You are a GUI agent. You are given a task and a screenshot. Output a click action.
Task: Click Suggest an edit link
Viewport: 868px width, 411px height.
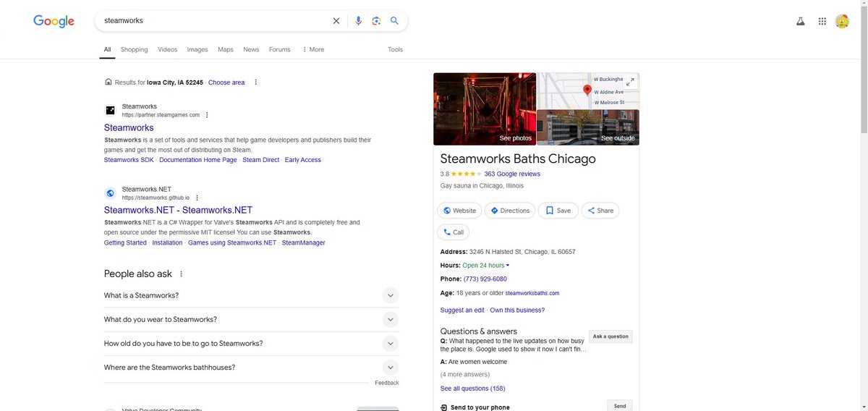tap(462, 310)
